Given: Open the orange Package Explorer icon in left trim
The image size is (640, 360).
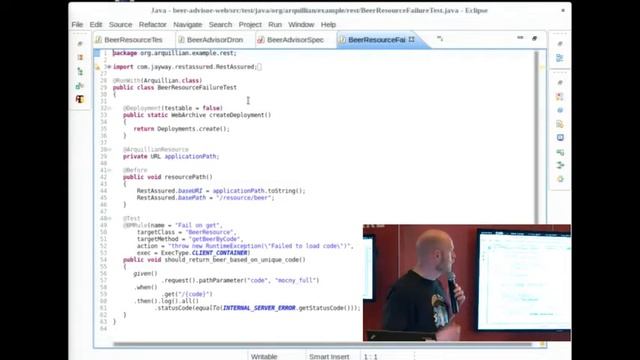Looking at the screenshot, I should [80, 58].
